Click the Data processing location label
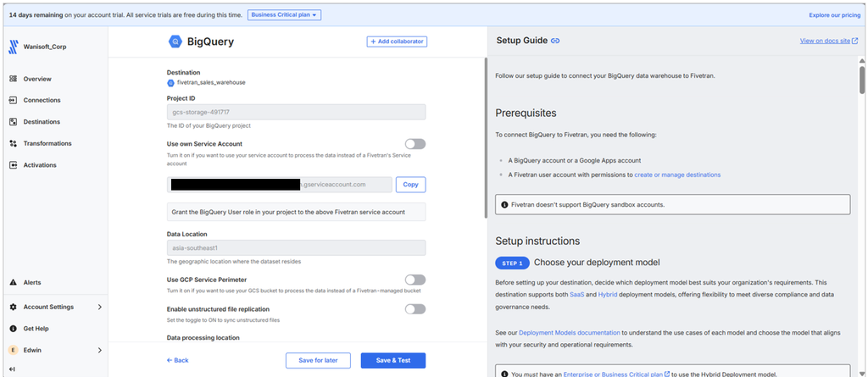Viewport: 868px width, 377px height. tap(203, 338)
